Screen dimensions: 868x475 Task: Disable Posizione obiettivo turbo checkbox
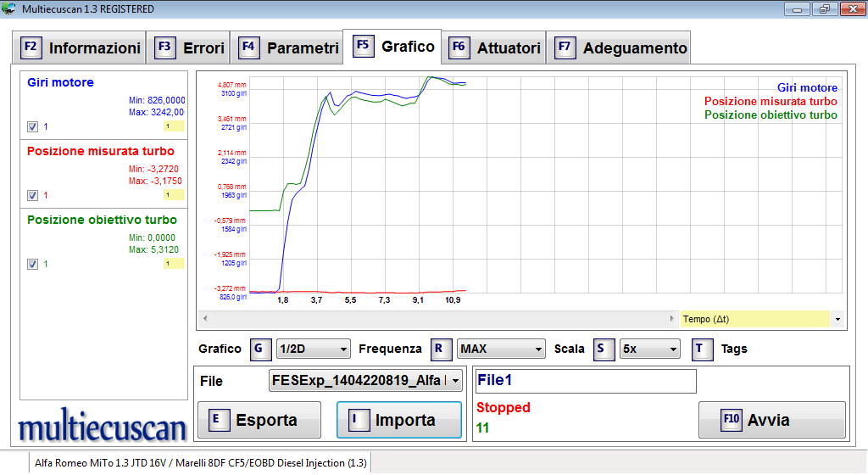[x=32, y=264]
